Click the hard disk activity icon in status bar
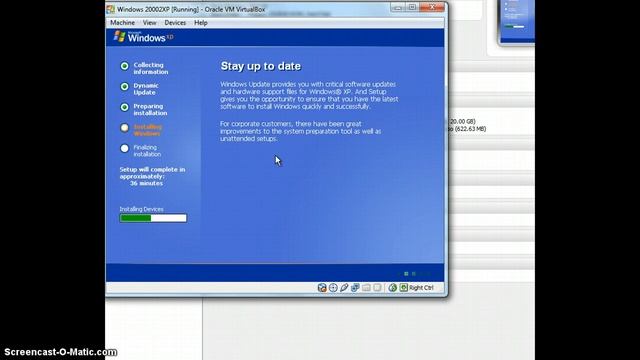Viewport: 640px width, 360px height. [322, 288]
